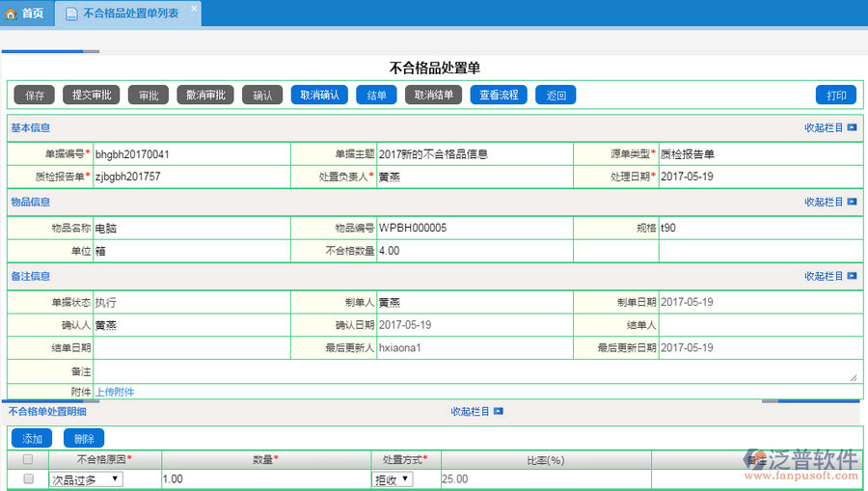This screenshot has width=868, height=491.
Task: Click the 添加 button to add a row
Action: click(33, 438)
